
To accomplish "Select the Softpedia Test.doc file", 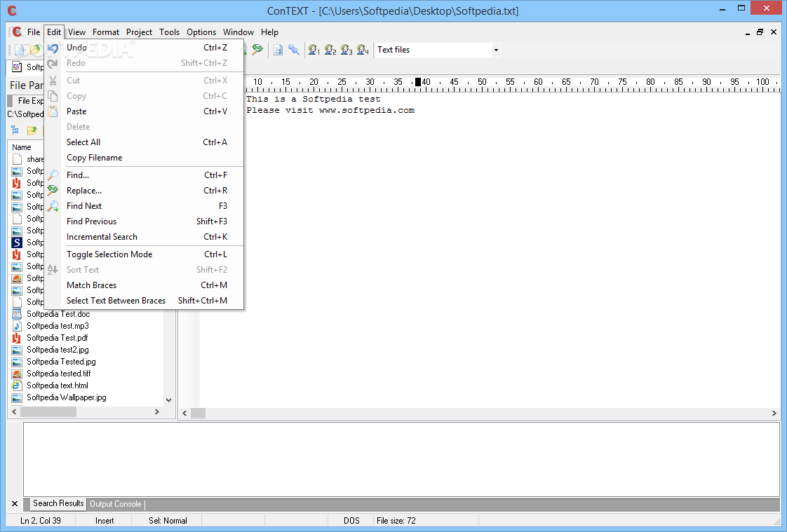I will click(58, 315).
